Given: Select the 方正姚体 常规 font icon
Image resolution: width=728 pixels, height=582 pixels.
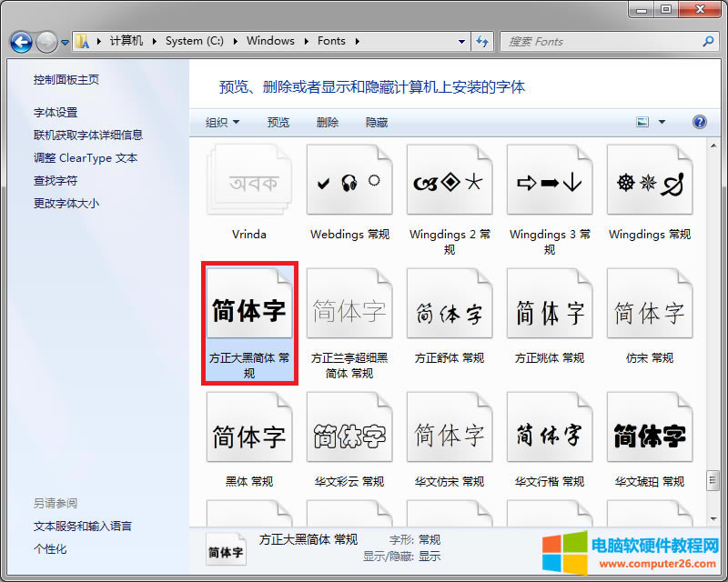Looking at the screenshot, I should click(x=550, y=304).
